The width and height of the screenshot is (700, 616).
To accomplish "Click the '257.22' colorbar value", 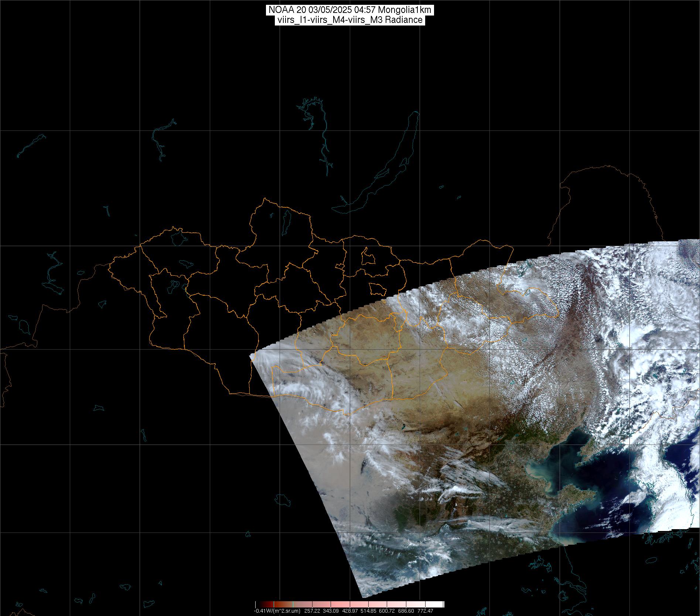I will [x=312, y=611].
